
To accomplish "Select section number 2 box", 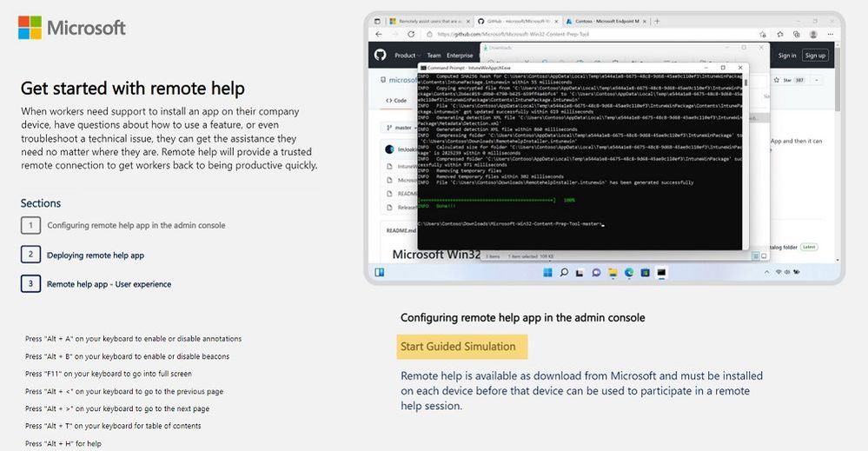I will 30,255.
